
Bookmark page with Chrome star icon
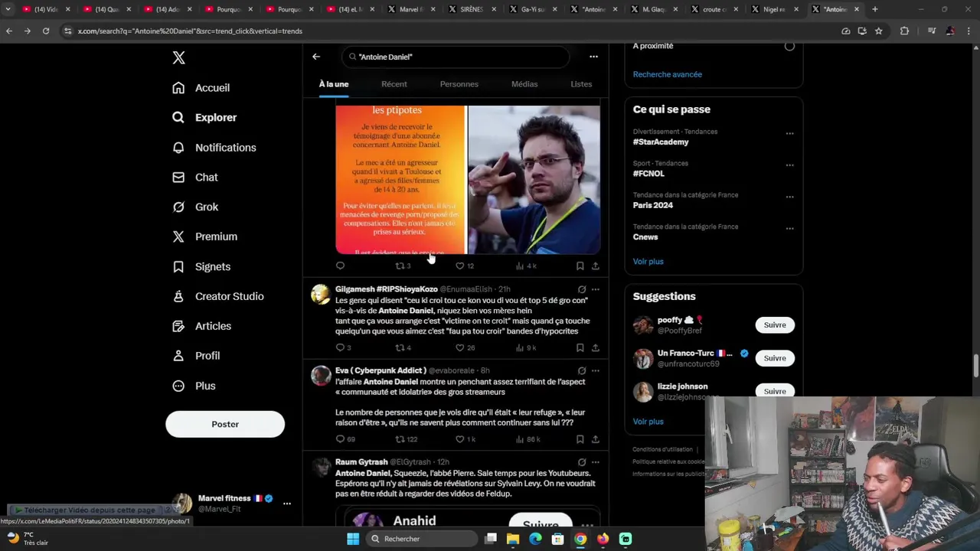tap(879, 31)
